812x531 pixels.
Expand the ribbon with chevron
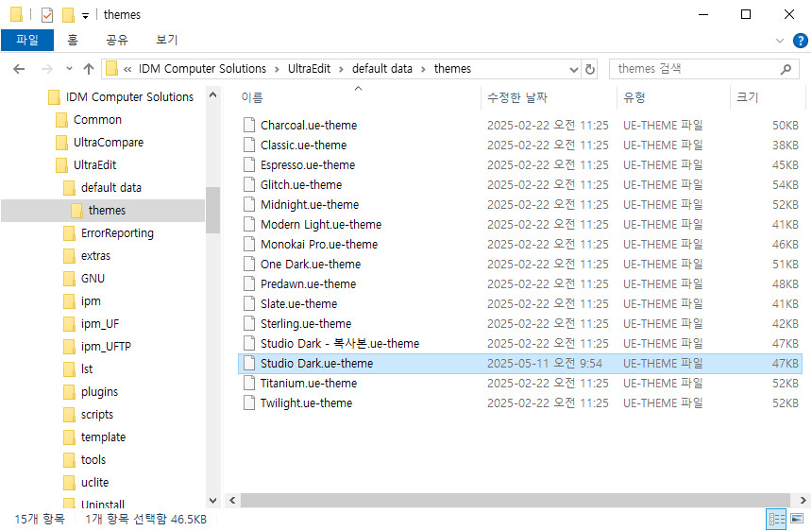click(x=779, y=41)
